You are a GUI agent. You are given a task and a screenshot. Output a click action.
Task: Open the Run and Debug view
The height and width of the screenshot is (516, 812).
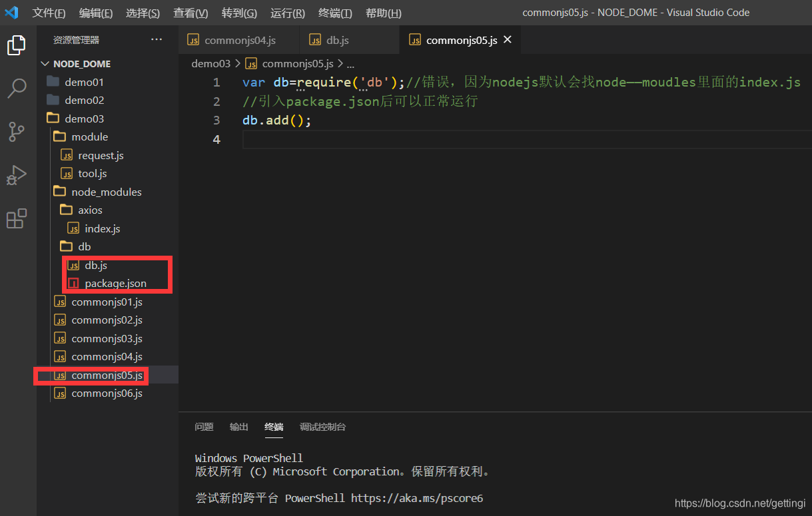click(17, 175)
